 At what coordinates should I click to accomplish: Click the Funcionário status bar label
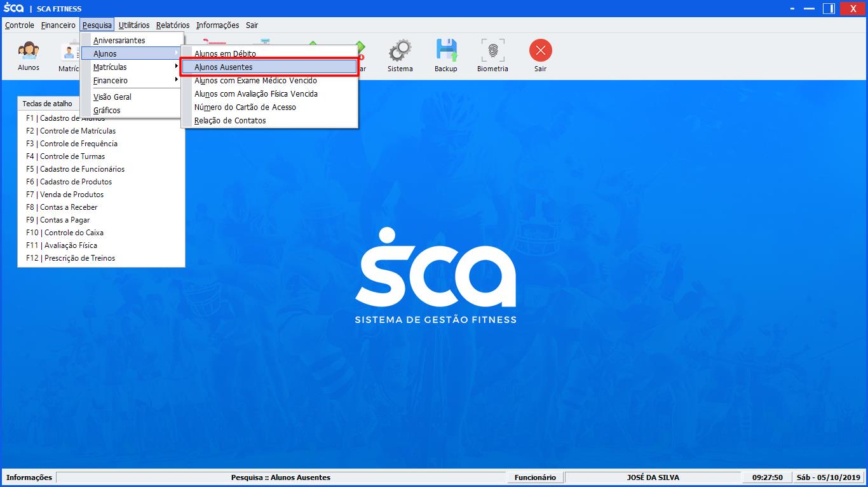point(535,477)
